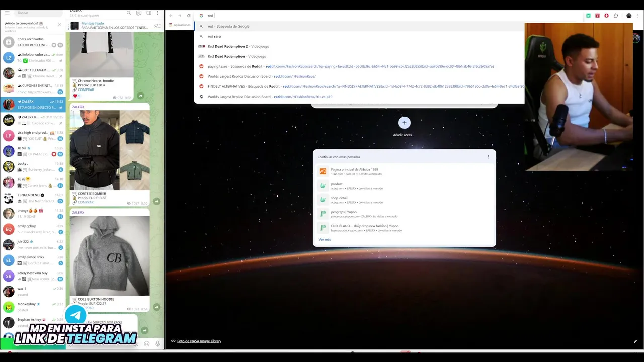Open 'Foto de NASA Image Library' link
The height and width of the screenshot is (362, 644).
(199, 341)
